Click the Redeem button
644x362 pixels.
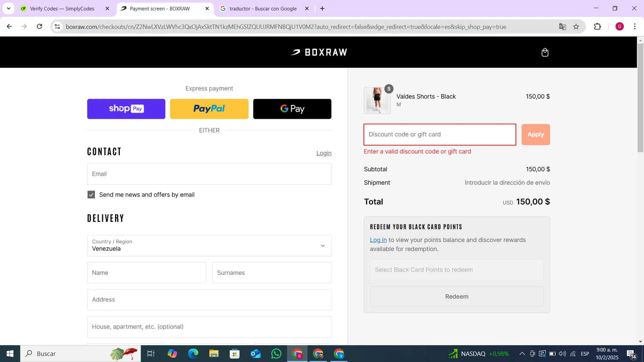pyautogui.click(x=457, y=296)
